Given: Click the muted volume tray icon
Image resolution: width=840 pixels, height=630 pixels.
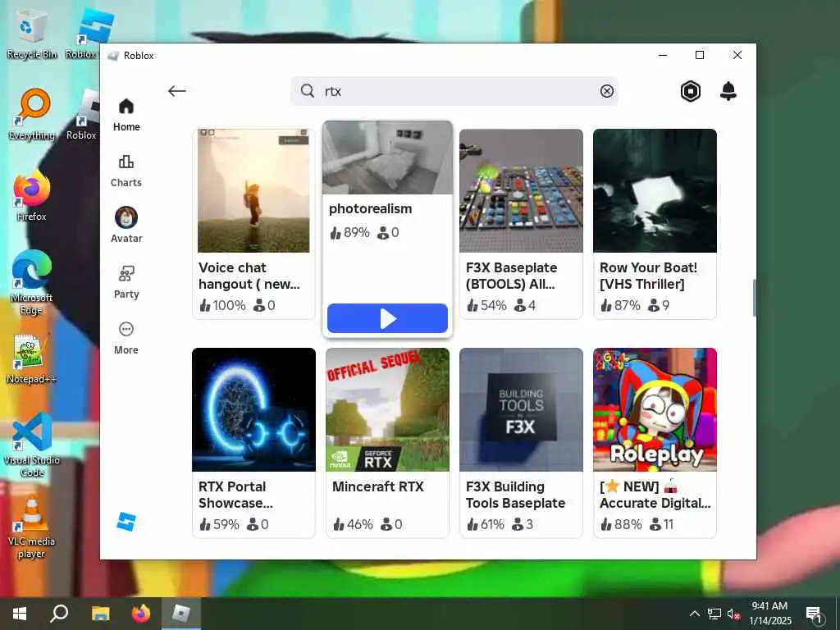Looking at the screenshot, I should (x=734, y=614).
